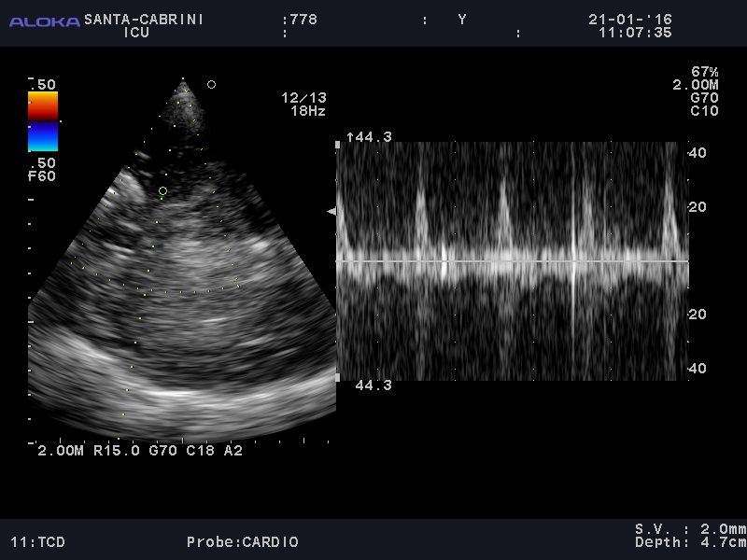
Task: Select the 12/13 frame counter
Action: (x=303, y=97)
